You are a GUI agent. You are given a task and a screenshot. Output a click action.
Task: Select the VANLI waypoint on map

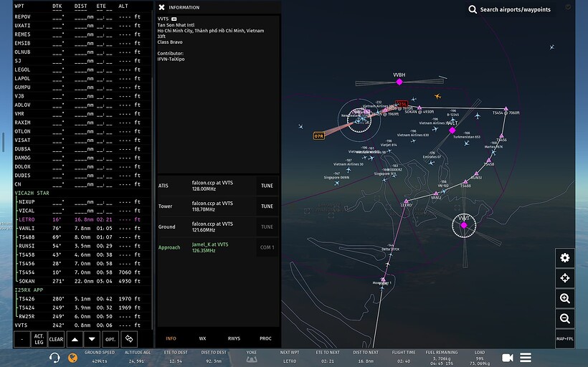[435, 194]
